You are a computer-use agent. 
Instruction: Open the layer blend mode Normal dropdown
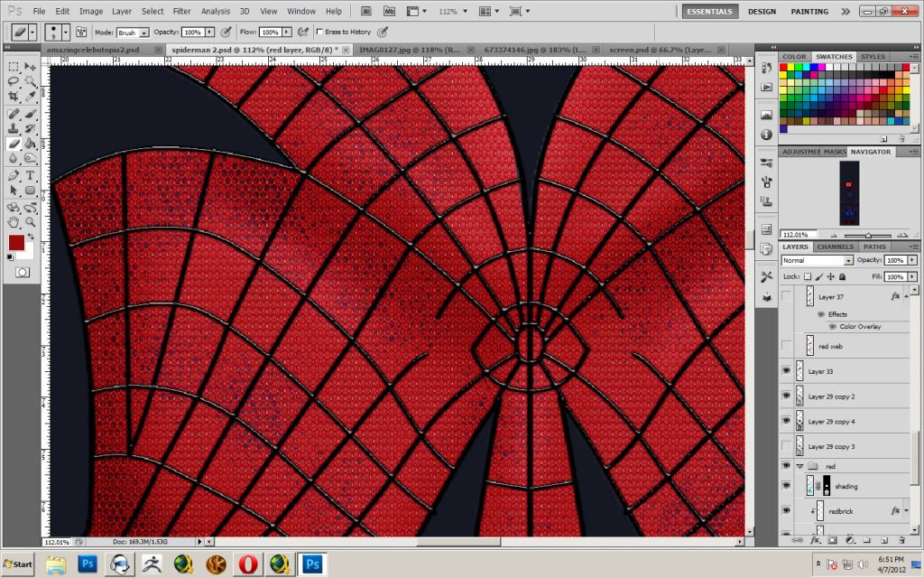pyautogui.click(x=818, y=260)
